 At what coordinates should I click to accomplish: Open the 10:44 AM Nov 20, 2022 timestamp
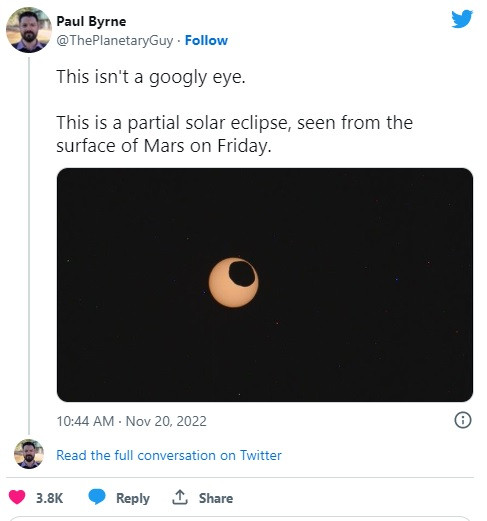click(131, 421)
